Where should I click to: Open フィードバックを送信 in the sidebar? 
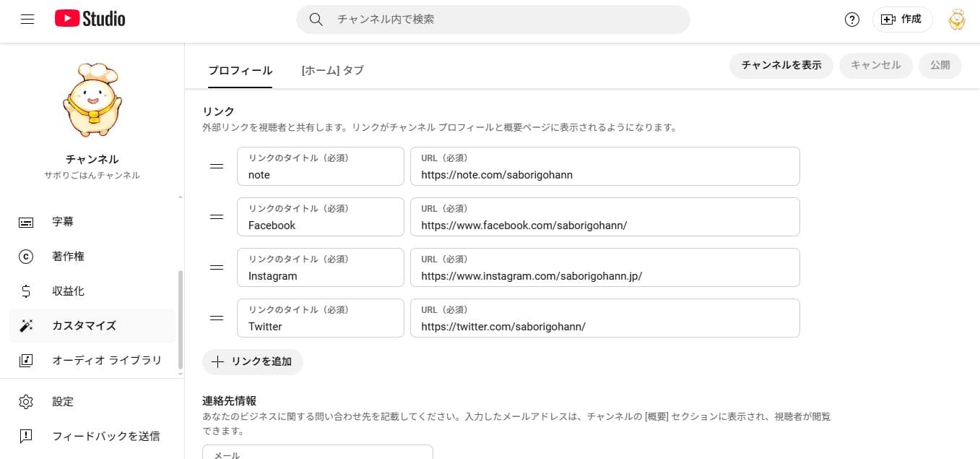[92, 436]
